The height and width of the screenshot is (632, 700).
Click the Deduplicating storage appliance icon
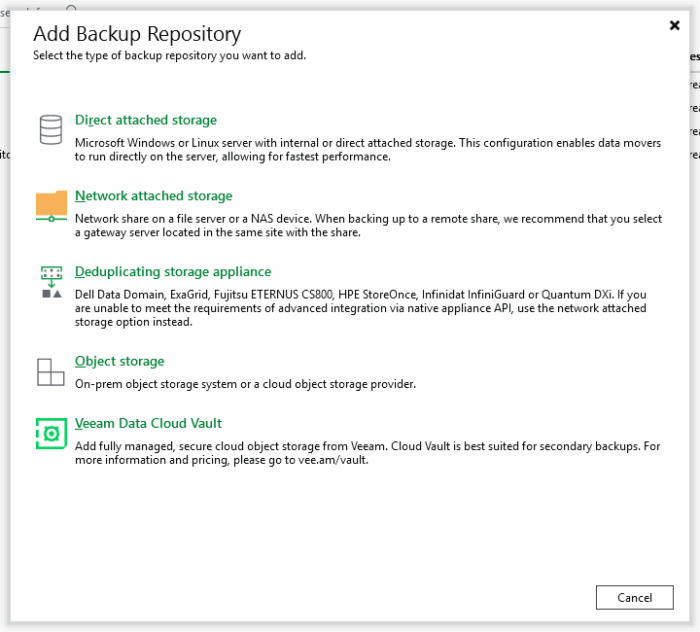51,282
